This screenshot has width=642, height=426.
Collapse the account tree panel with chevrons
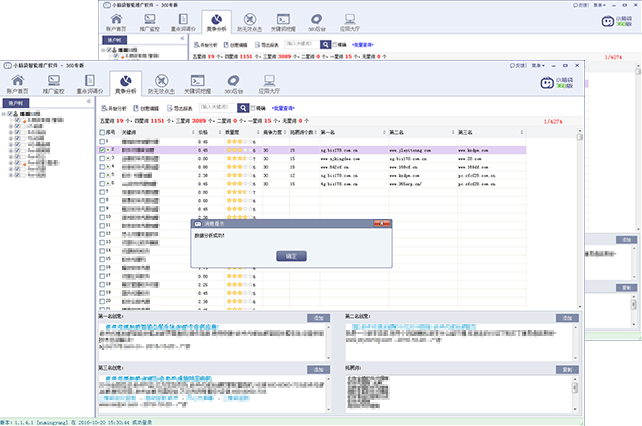tap(91, 102)
